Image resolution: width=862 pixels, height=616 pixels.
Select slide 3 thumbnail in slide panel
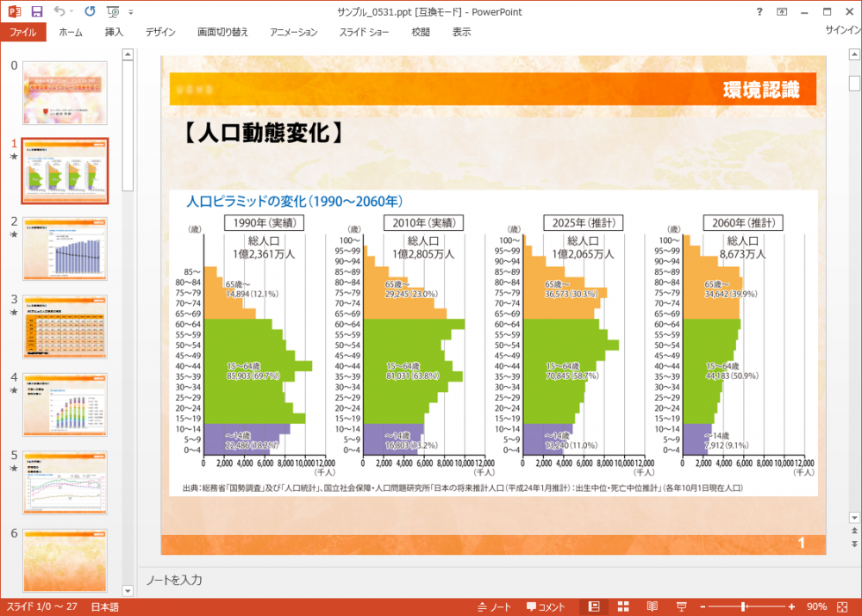tap(65, 326)
